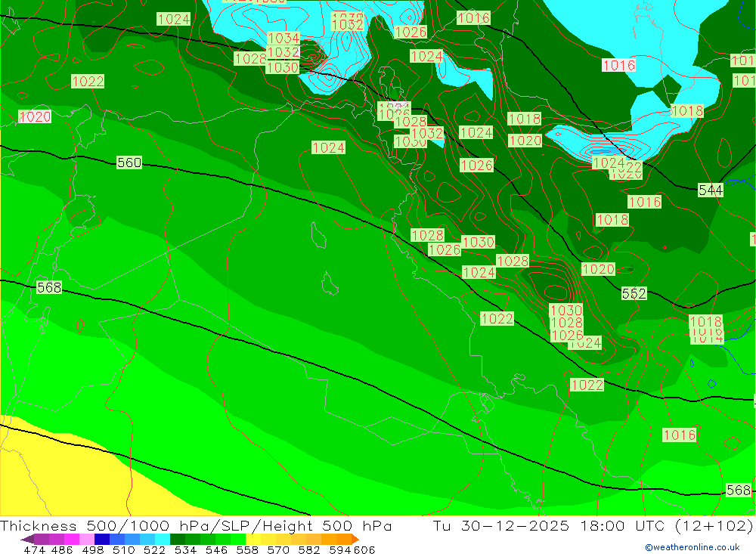This screenshot has width=756, height=554.
Task: Click the 582 legend value
Action: tap(308, 549)
